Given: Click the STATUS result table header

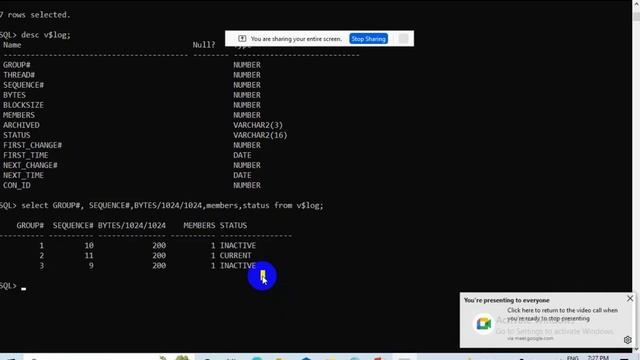Looking at the screenshot, I should [233, 225].
